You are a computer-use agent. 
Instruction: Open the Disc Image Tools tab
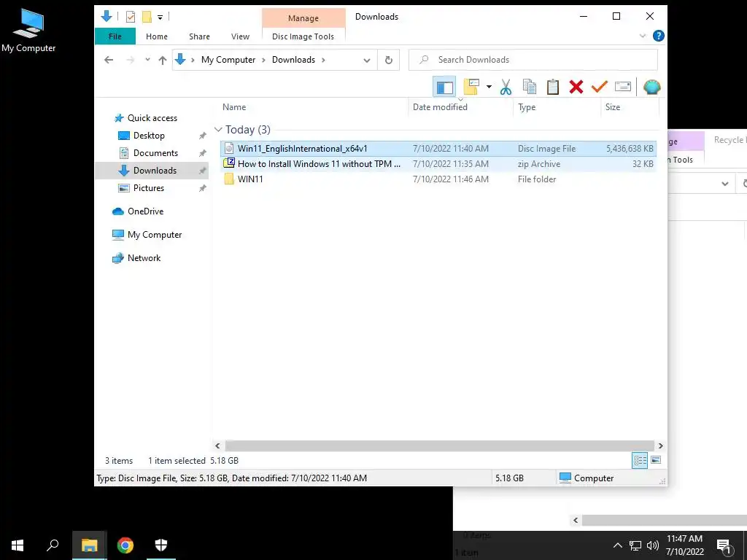(303, 36)
